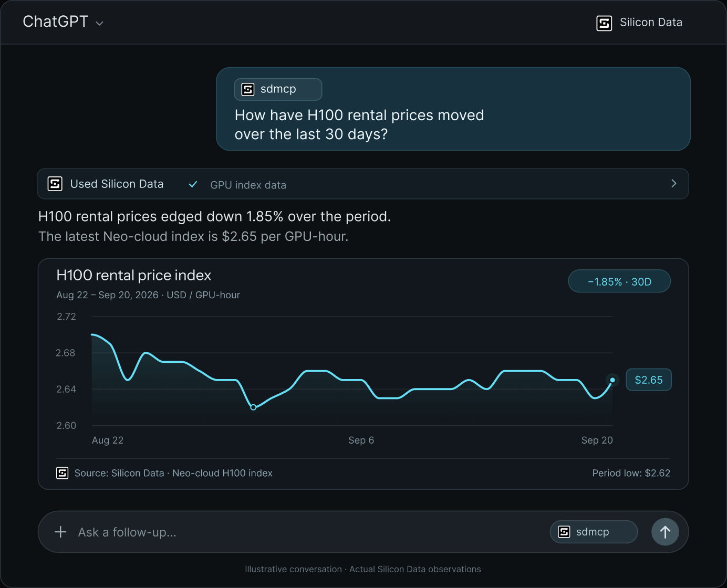Click the send arrow button
This screenshot has width=727, height=588.
pyautogui.click(x=665, y=532)
